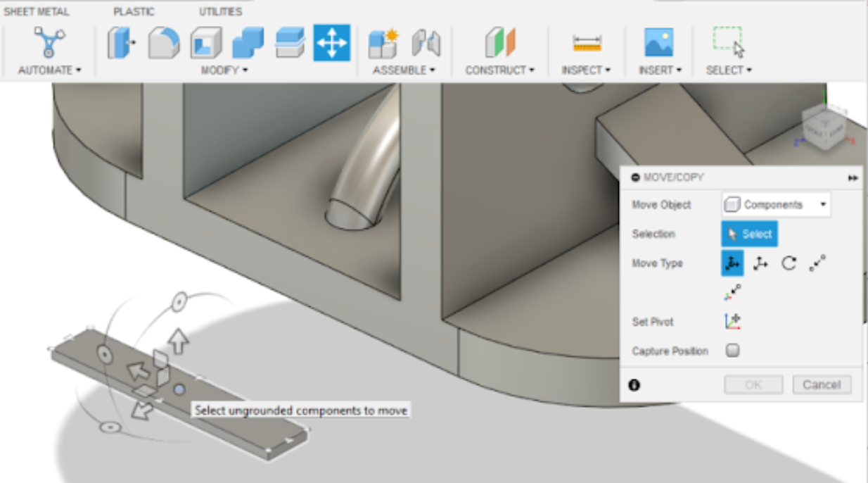Click the Capture Position label
The height and width of the screenshot is (483, 868).
coord(670,351)
